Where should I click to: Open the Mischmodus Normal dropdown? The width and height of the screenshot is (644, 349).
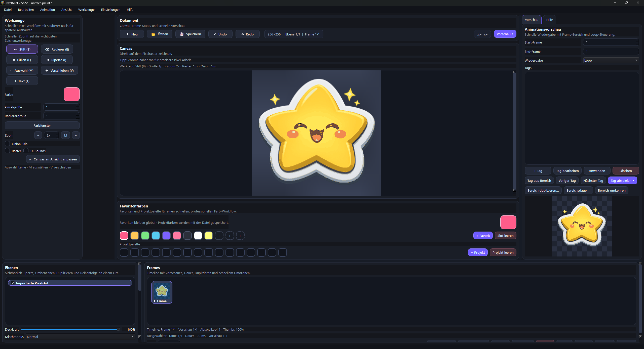click(x=80, y=337)
